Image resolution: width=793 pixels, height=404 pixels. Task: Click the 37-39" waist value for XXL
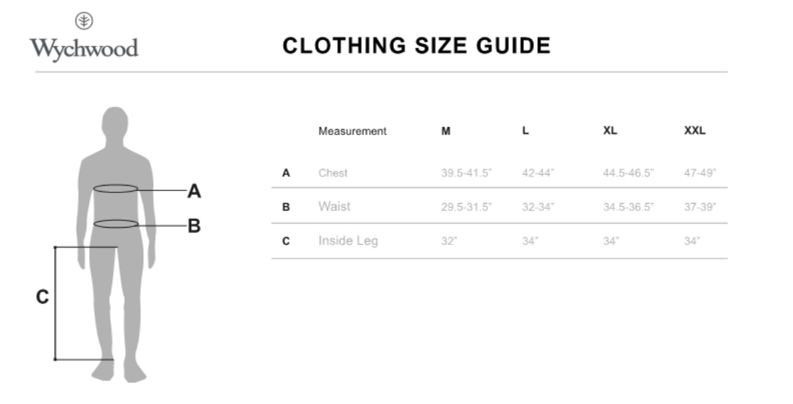click(700, 207)
